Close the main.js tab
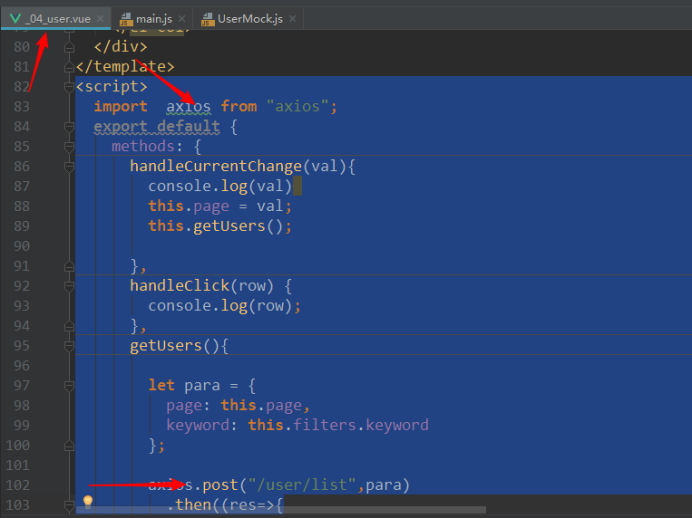 point(182,19)
